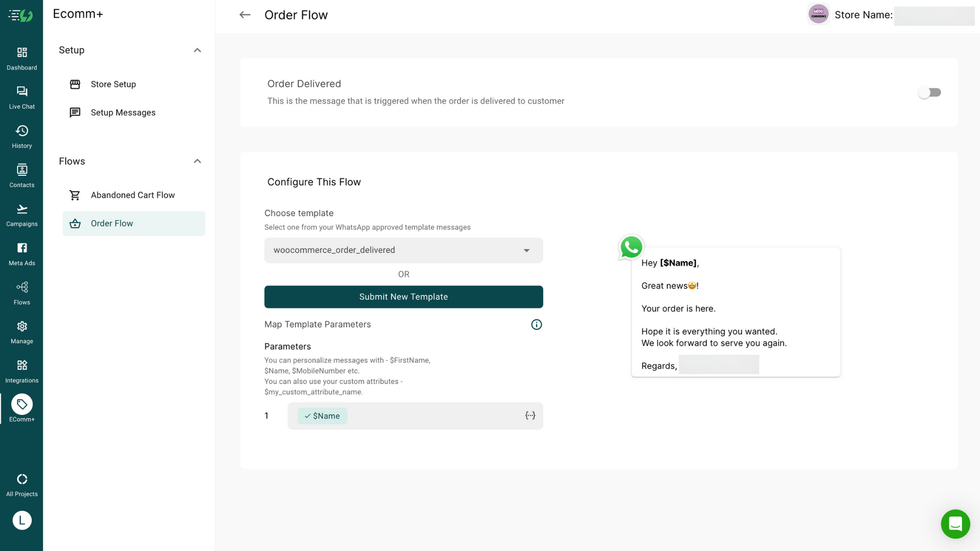Click the variable insertion braces icon

coord(530,415)
